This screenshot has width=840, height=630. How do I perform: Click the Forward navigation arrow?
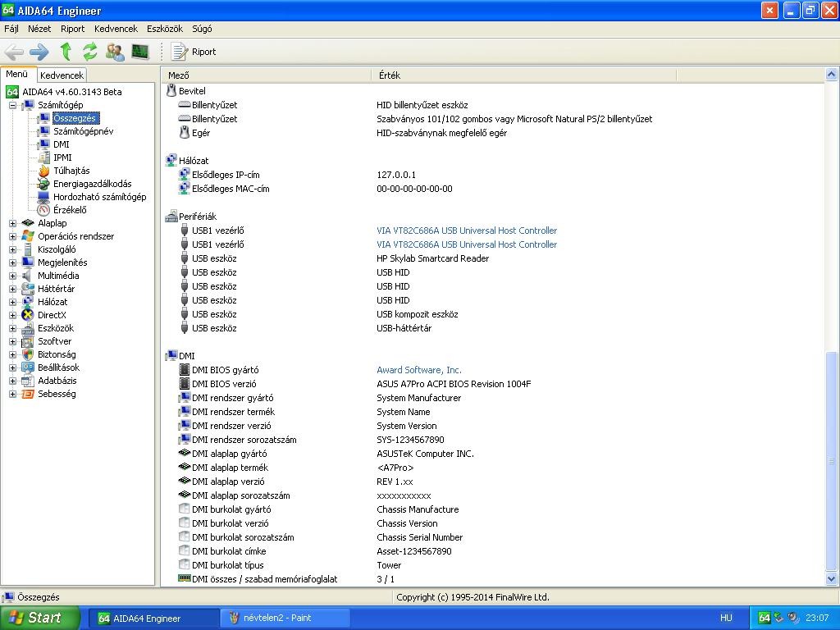(39, 52)
